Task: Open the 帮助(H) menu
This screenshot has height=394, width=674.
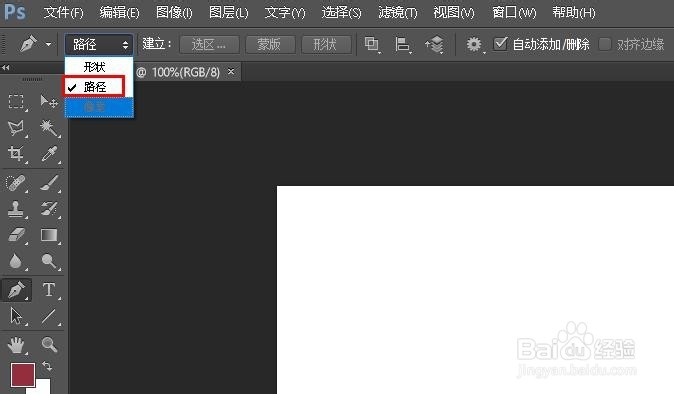Action: pos(574,12)
